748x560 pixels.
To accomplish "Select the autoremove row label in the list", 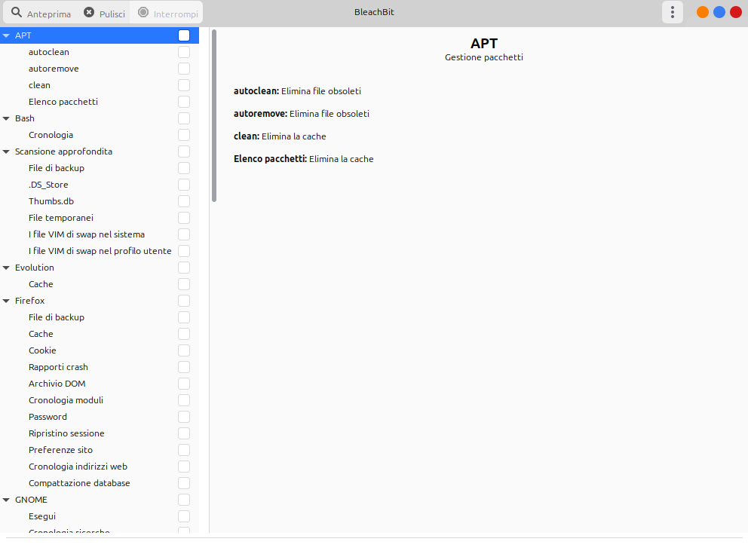I will click(x=54, y=69).
